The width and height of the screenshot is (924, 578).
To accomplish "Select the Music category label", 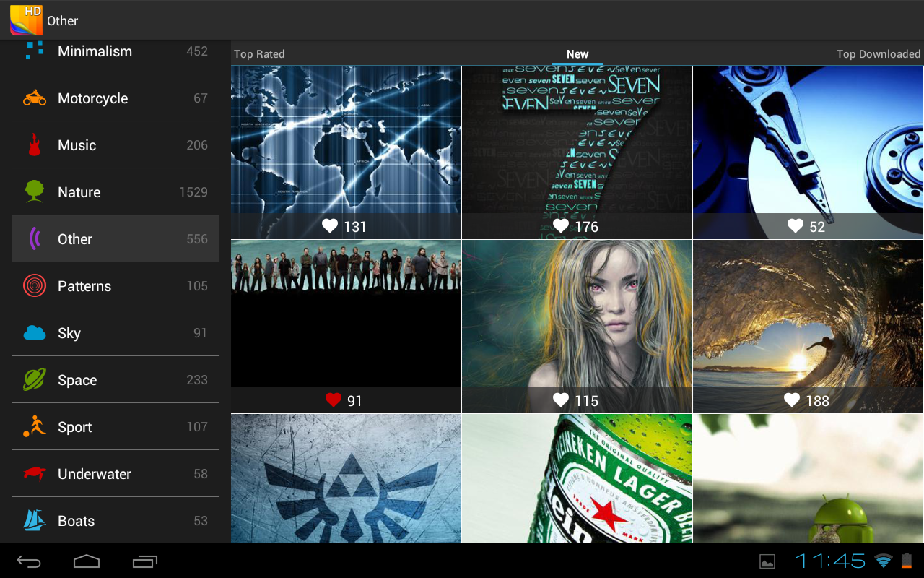I will click(77, 145).
